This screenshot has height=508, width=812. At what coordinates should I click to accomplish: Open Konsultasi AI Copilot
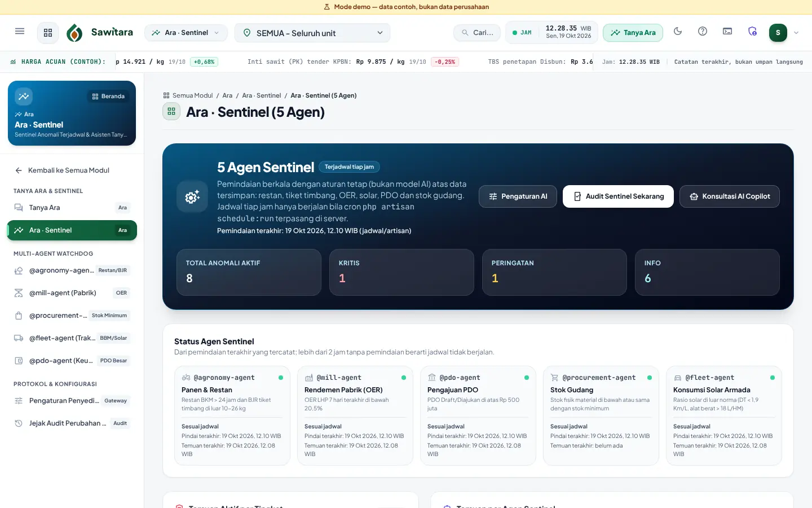tap(730, 196)
